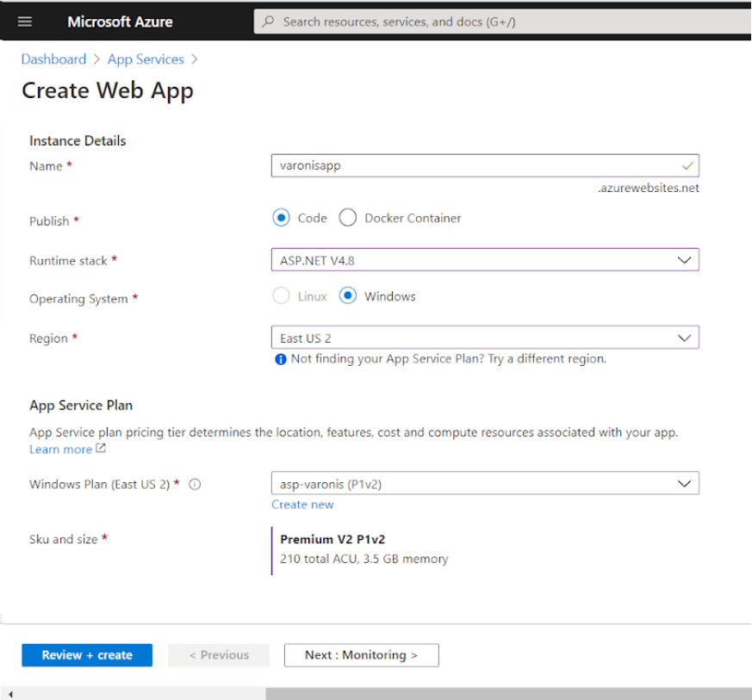Choose Windows as operating system

tap(348, 296)
